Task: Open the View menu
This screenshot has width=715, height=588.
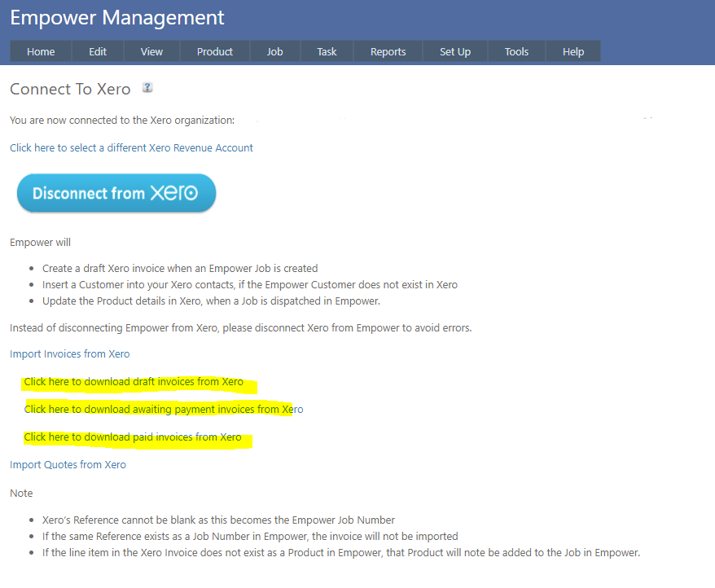Action: [x=151, y=51]
